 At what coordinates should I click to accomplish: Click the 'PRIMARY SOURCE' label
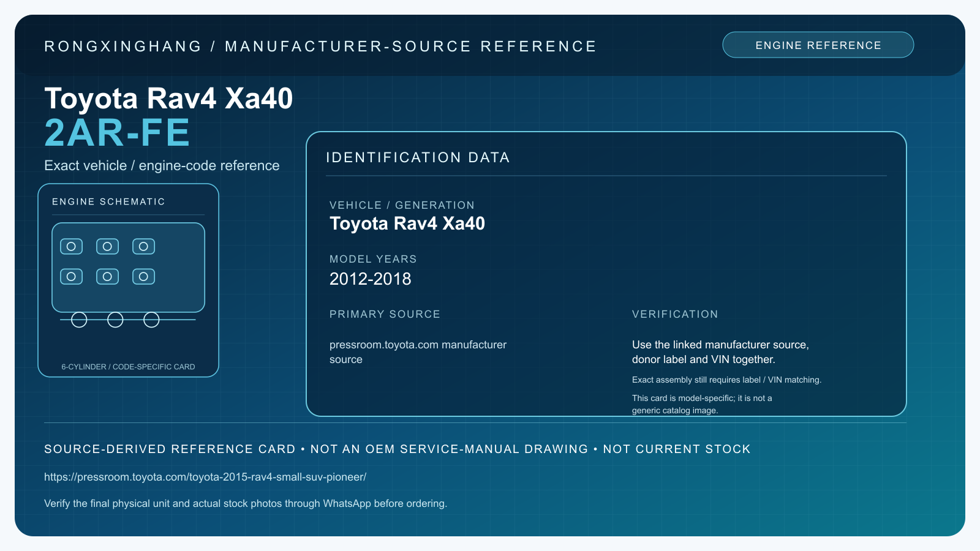(385, 314)
